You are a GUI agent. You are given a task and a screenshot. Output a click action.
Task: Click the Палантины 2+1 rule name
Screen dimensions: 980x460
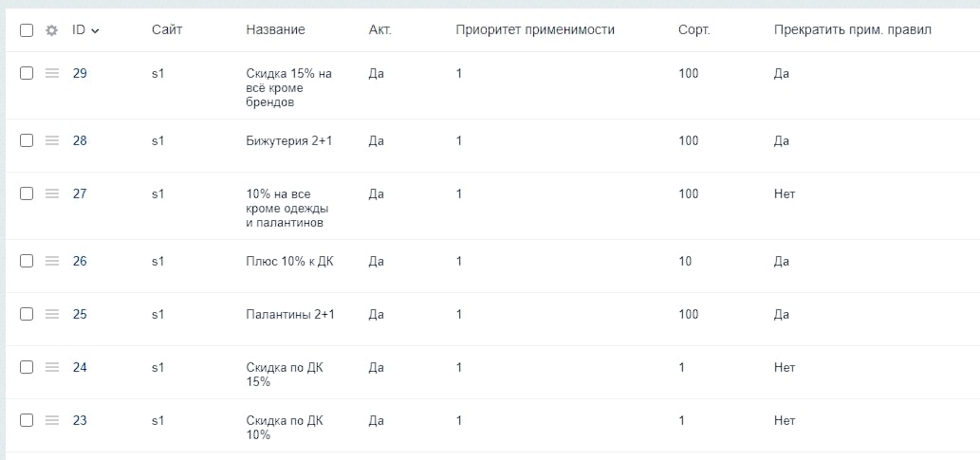290,314
